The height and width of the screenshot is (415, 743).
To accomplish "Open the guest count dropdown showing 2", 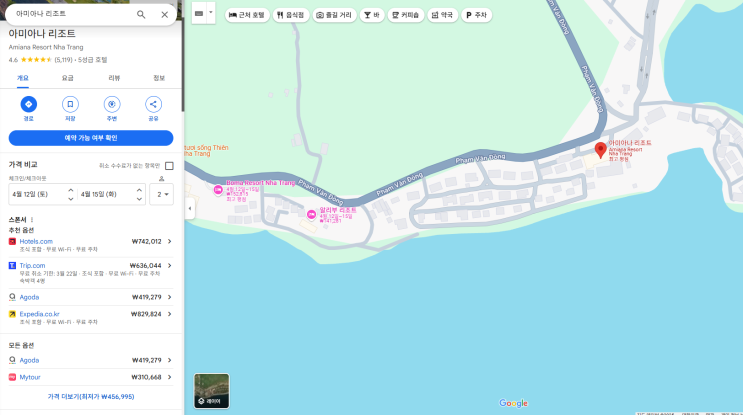I will [162, 194].
